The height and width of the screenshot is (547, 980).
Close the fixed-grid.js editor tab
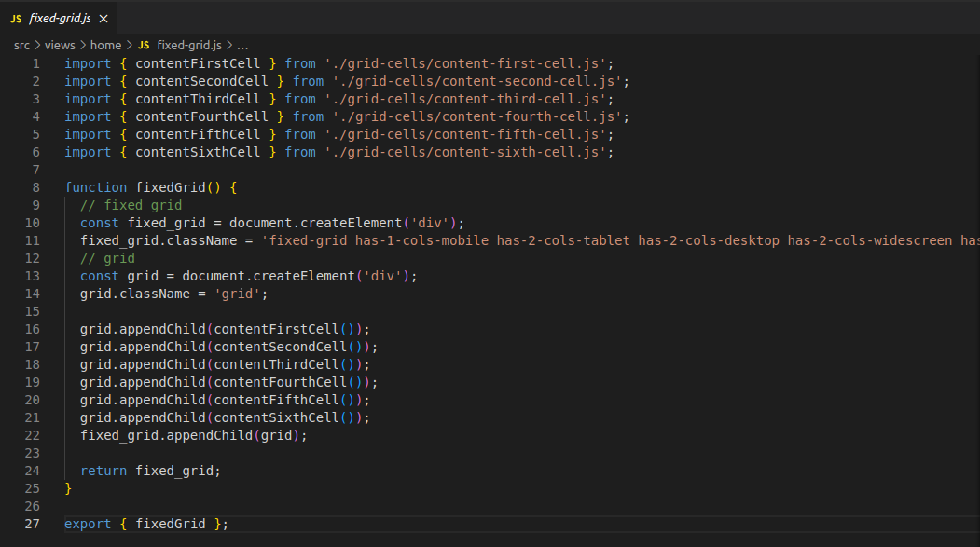[103, 19]
